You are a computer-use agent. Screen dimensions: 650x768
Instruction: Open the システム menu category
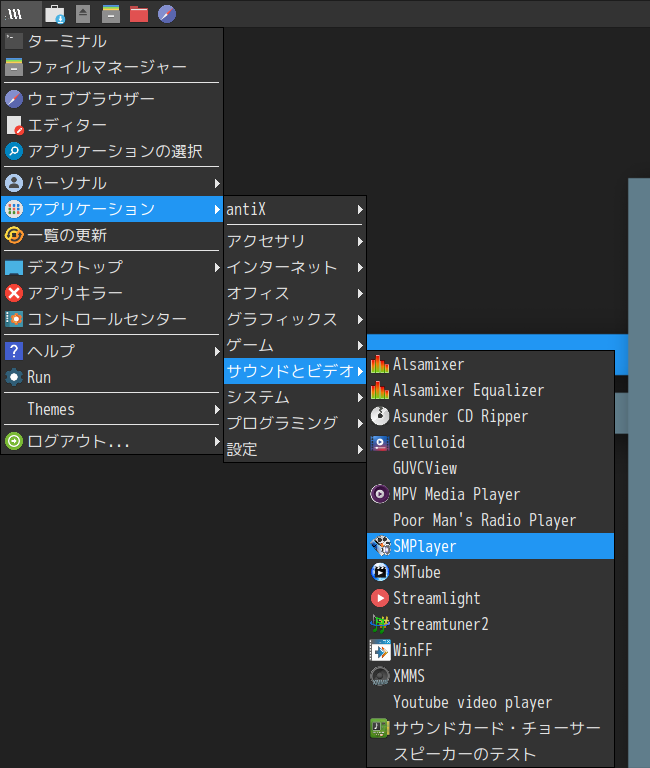click(x=295, y=397)
